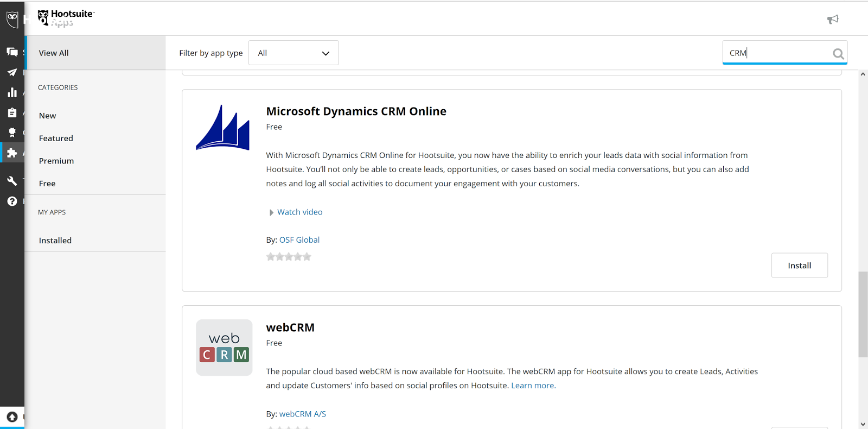Select the Free category
The height and width of the screenshot is (429, 868).
(x=47, y=184)
